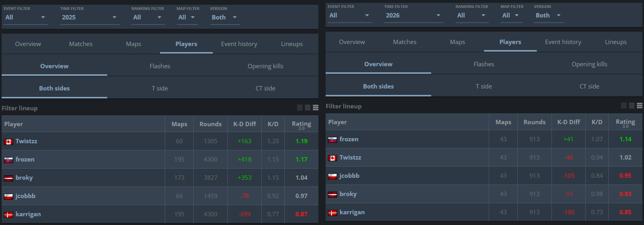Click karrigan's Danish flag in the 2026 table
Screen dimensions: 644x225
click(x=332, y=213)
